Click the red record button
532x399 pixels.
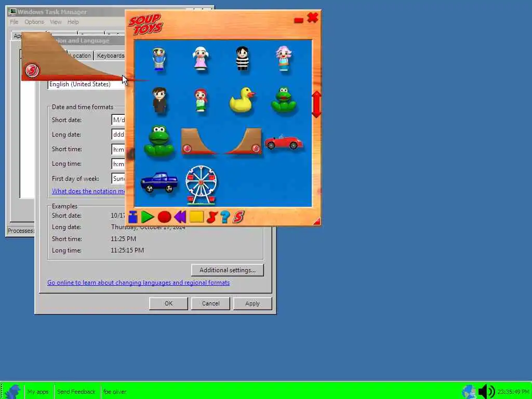coord(165,217)
